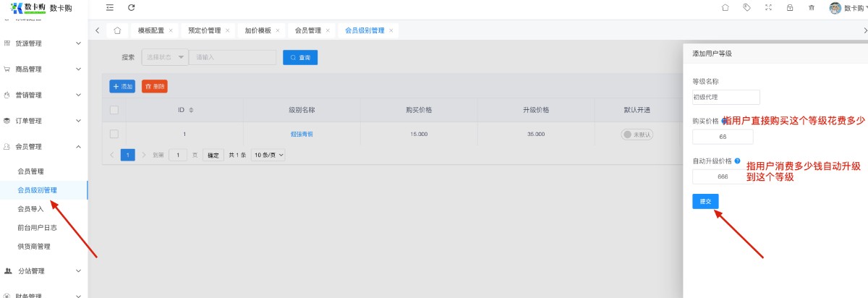Click the tag icon in top header
Image resolution: width=868 pixels, height=298 pixels.
pos(746,7)
